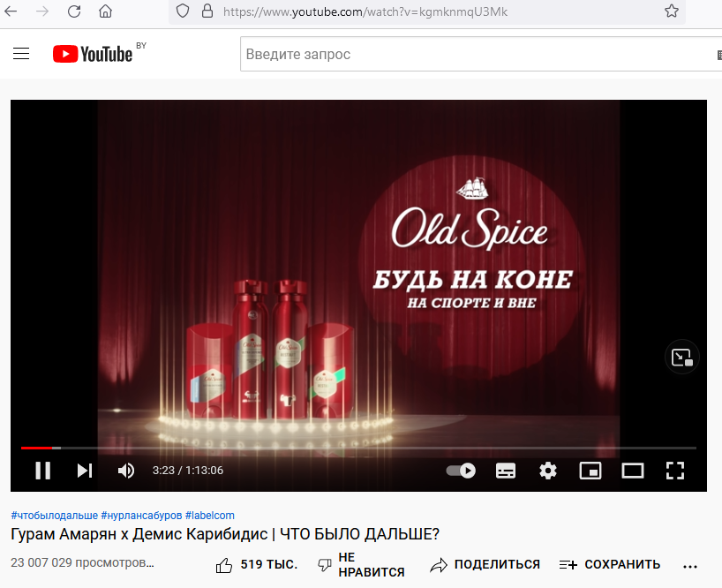Go back using the browser back arrow
The image size is (722, 588).
tap(11, 11)
